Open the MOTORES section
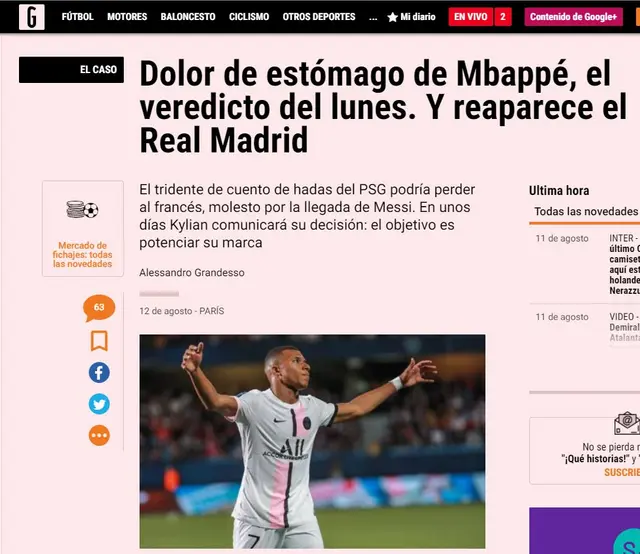The image size is (640, 554). (x=127, y=17)
